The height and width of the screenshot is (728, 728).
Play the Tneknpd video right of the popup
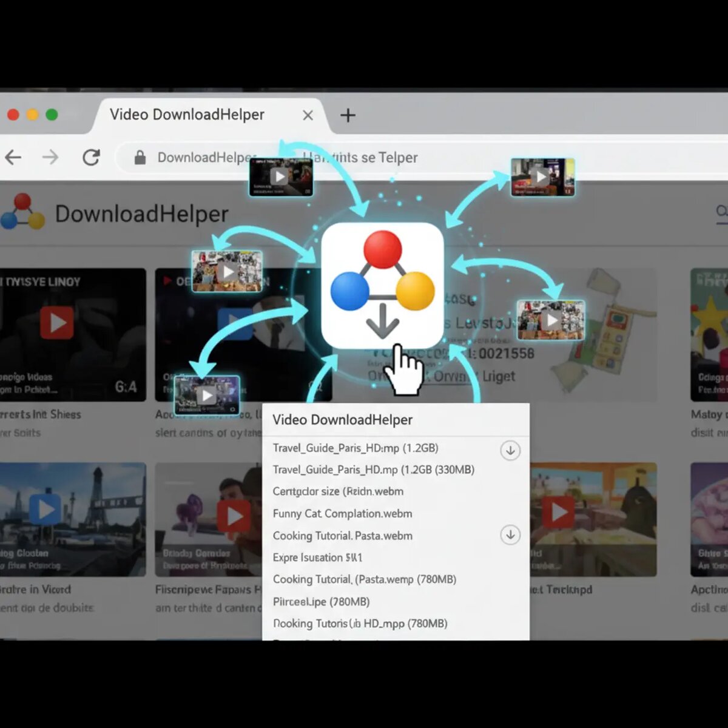[x=559, y=512]
